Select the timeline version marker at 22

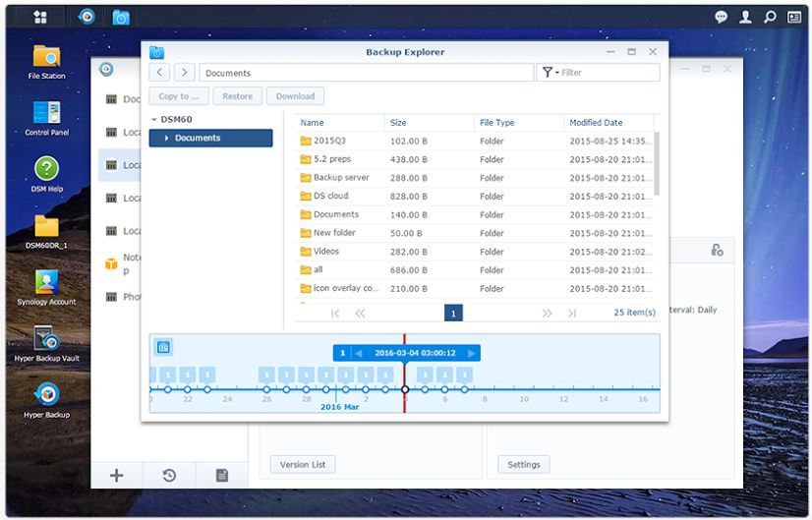click(188, 389)
